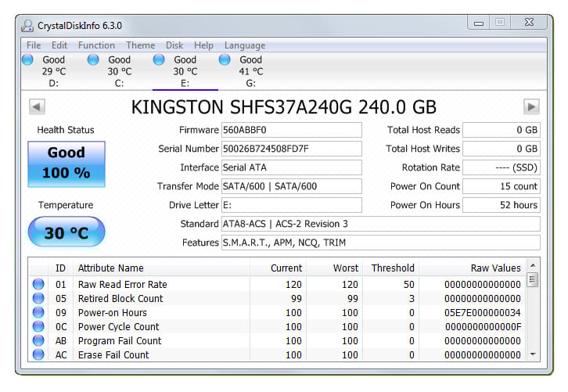
Task: Click the Features field S.M.A.R.T.
Action: [381, 243]
